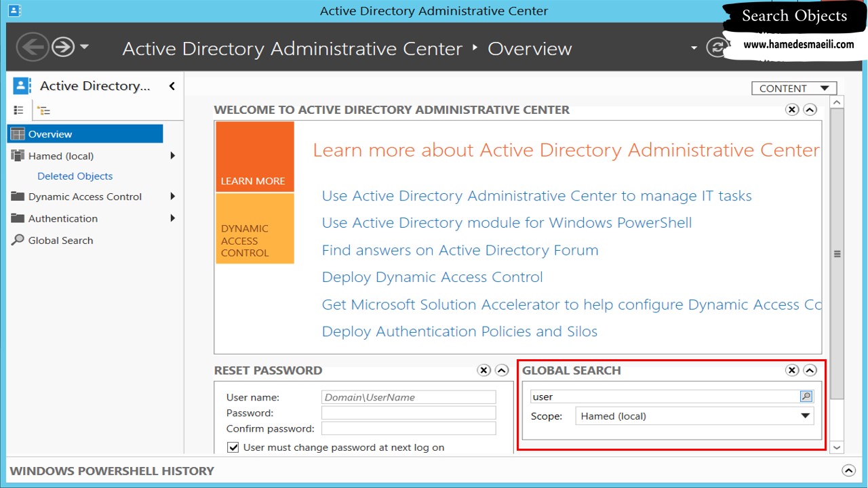868x488 pixels.
Task: Expand Hamed (local) submenu arrow
Action: tap(172, 156)
